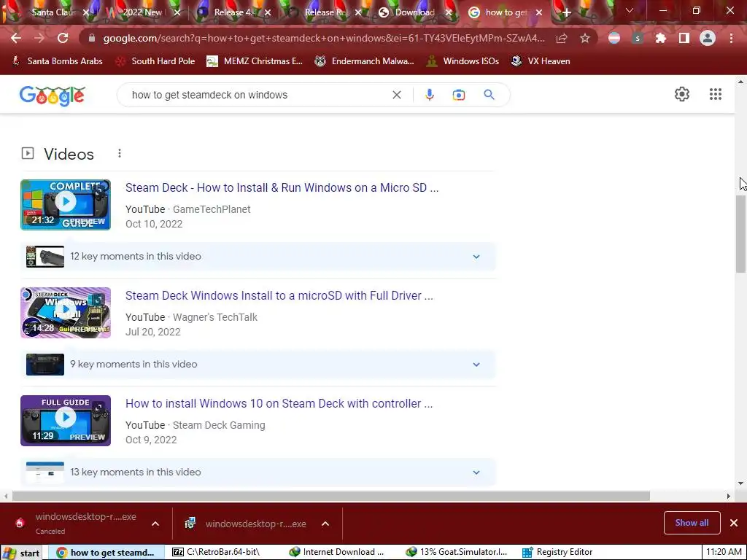Click the vertical scrollbar thumb

(x=740, y=233)
